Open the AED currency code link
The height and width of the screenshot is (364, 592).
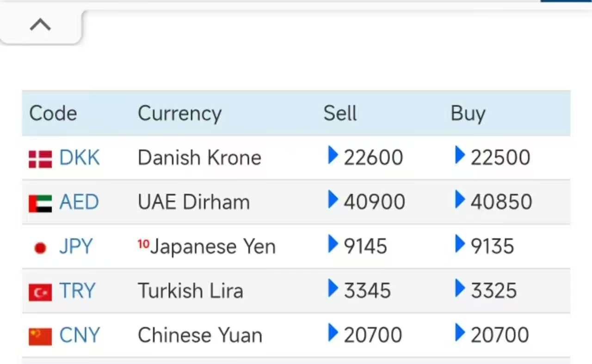pyautogui.click(x=79, y=203)
